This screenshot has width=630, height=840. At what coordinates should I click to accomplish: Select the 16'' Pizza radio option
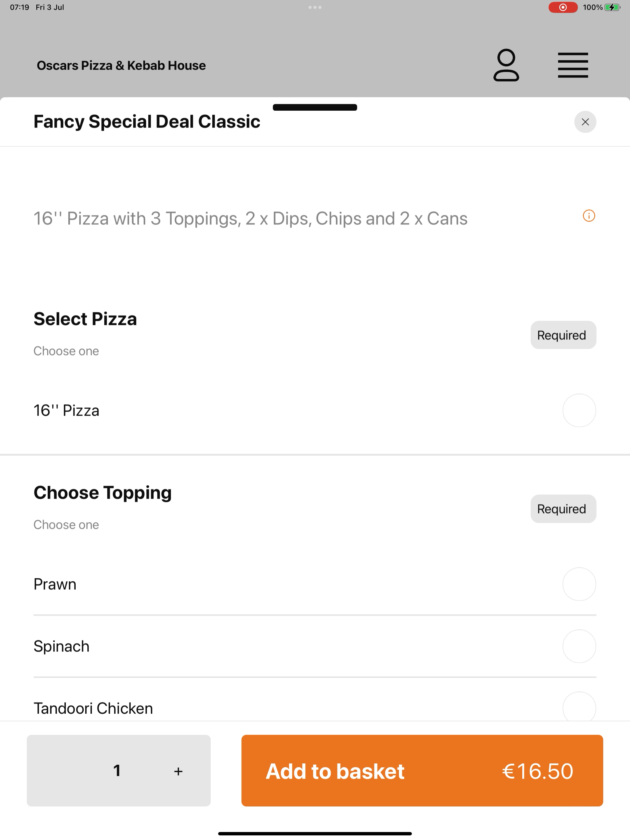(x=579, y=410)
